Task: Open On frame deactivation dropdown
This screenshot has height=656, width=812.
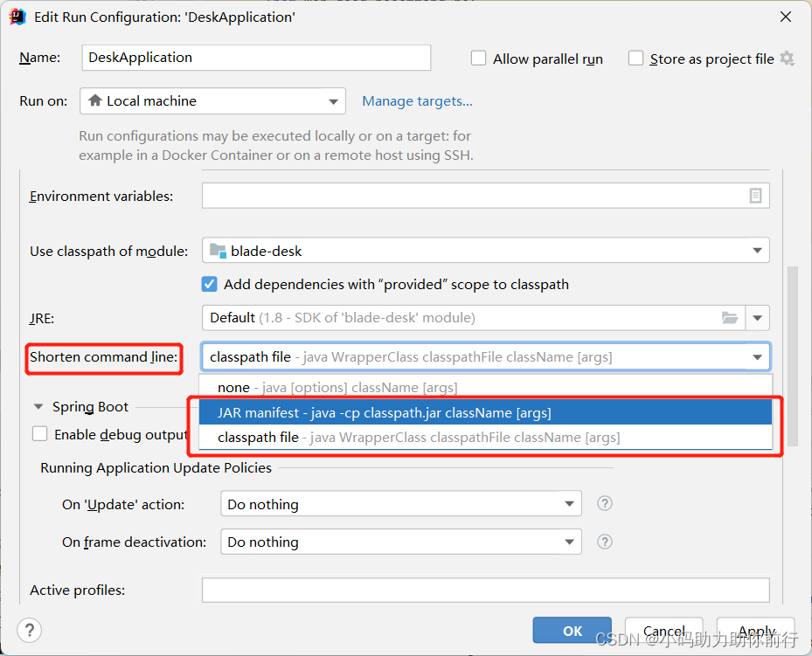Action: point(401,542)
